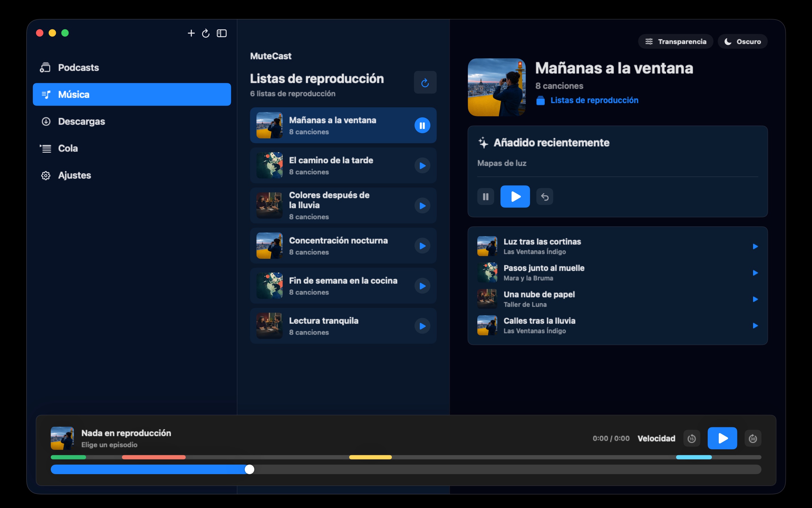Open the Transparencia setting button
This screenshot has width=812, height=508.
[x=676, y=41]
